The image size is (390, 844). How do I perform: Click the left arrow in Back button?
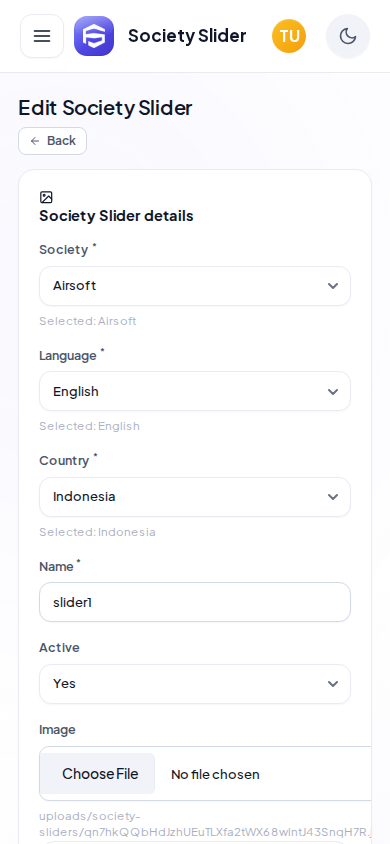[35, 141]
